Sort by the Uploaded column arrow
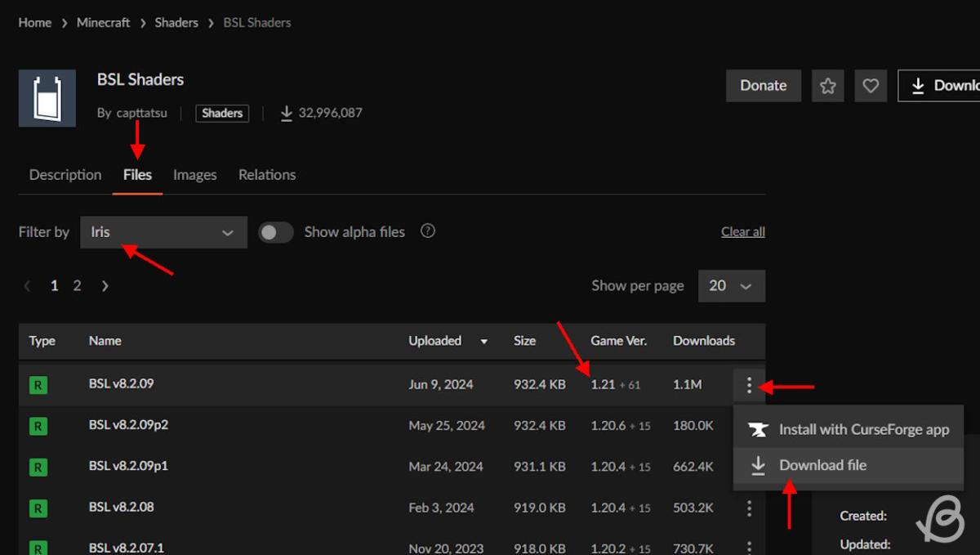The width and height of the screenshot is (980, 555). (484, 342)
